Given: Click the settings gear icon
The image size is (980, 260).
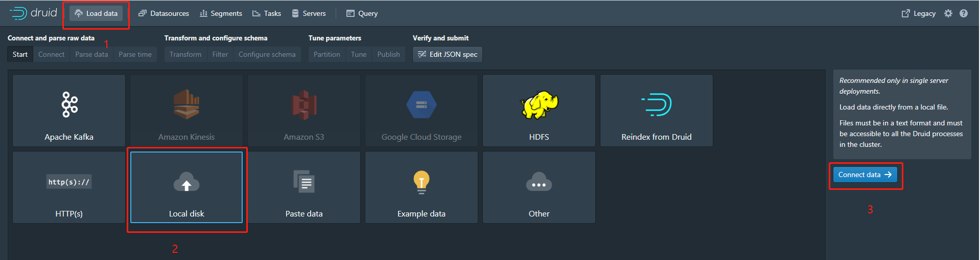Looking at the screenshot, I should click(948, 14).
